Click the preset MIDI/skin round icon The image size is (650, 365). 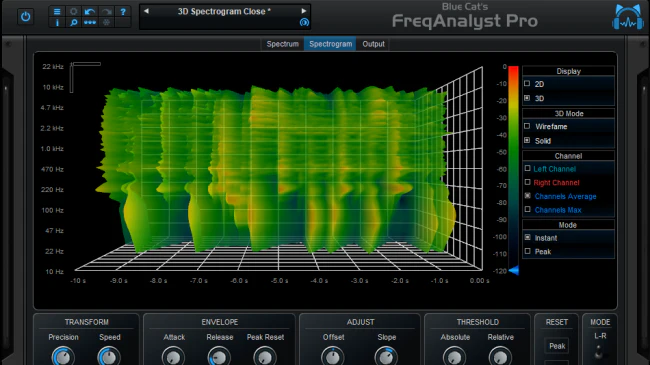pyautogui.click(x=304, y=22)
